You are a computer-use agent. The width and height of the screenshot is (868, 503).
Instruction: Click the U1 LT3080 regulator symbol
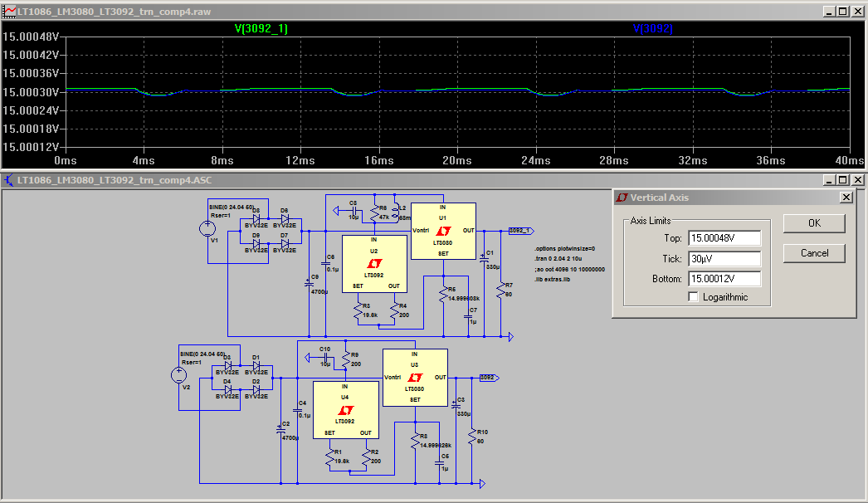tap(443, 231)
